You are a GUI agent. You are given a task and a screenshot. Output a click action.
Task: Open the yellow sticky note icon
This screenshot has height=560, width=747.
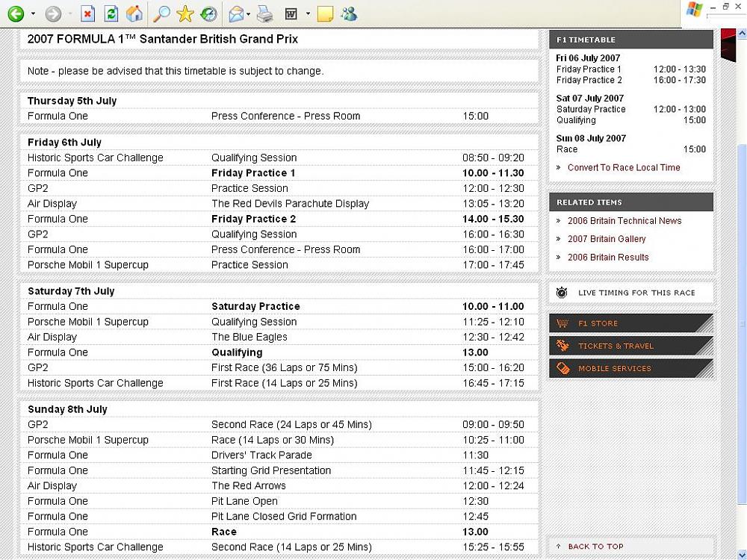(325, 13)
